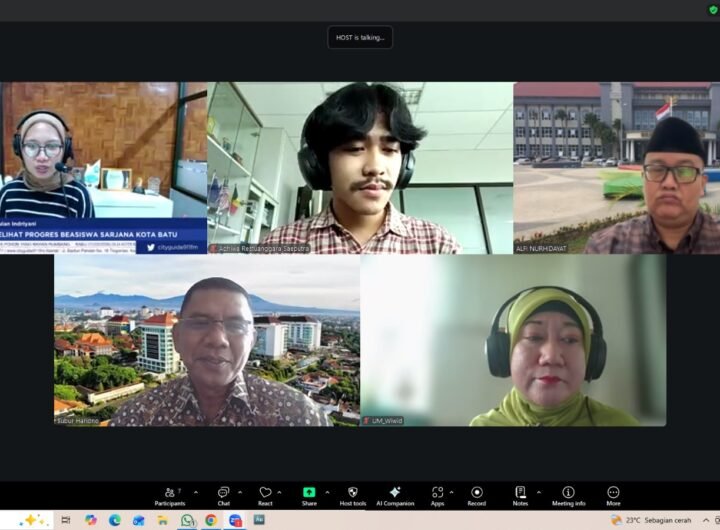This screenshot has height=530, width=720.
Task: Click the HOST is talking indicator
Action: pos(359,37)
